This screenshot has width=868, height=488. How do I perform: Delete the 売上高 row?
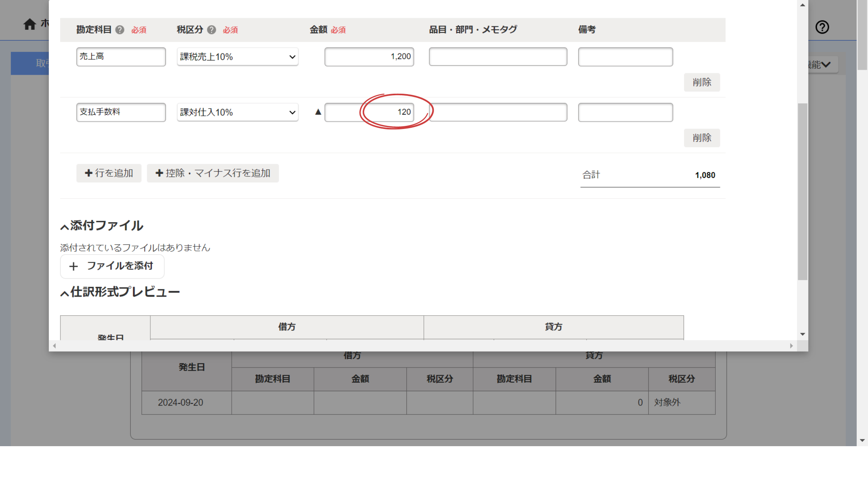click(702, 82)
